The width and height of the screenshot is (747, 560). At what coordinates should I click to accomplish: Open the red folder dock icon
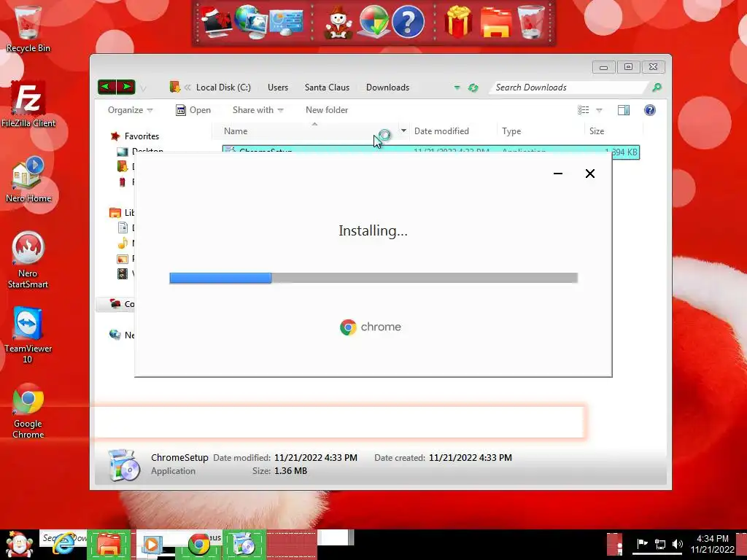tap(496, 23)
